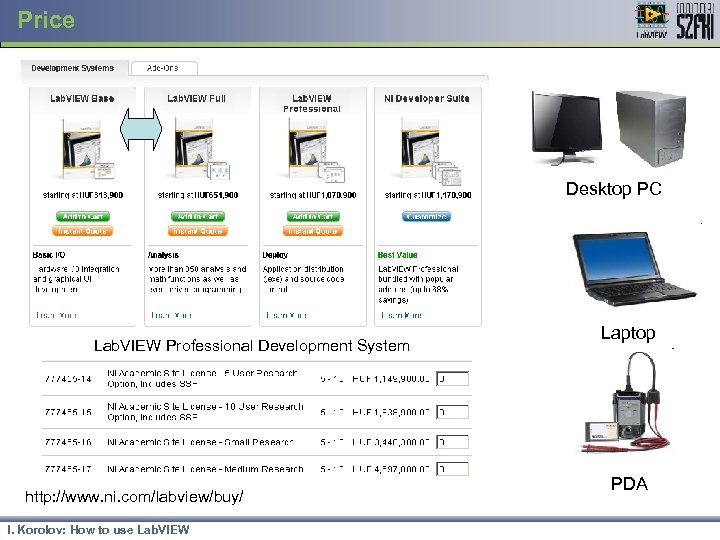720x540 pixels.
Task: Open Learn More under LabVIEW Base
Action: 56,315
